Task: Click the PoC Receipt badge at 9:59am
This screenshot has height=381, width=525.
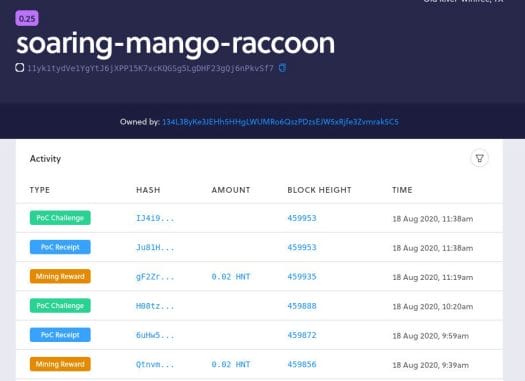Action: (x=60, y=335)
